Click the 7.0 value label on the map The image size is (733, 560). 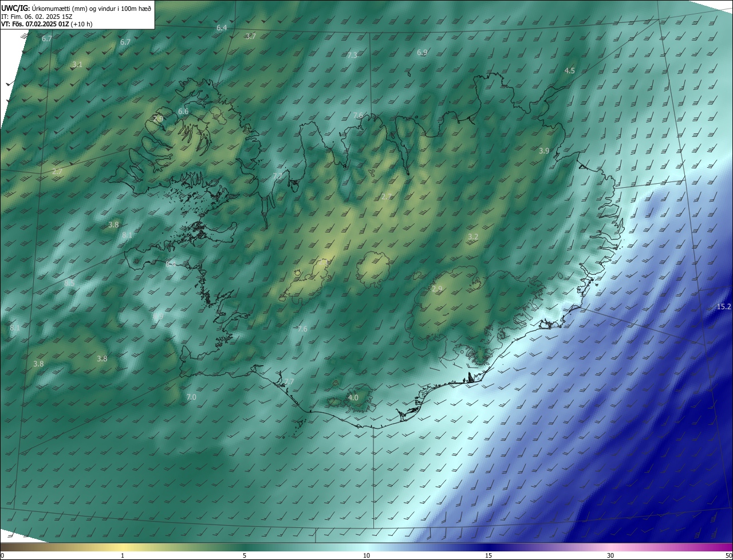(x=191, y=397)
